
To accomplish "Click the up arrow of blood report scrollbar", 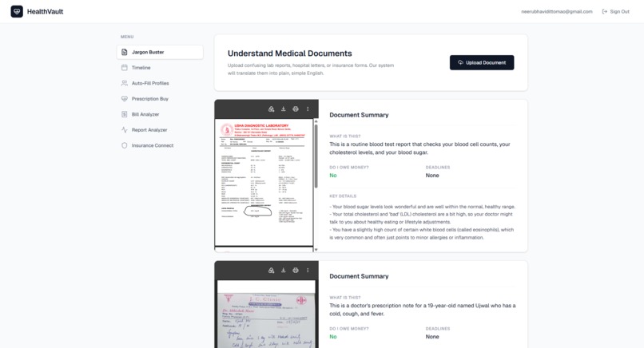I will click(x=316, y=121).
